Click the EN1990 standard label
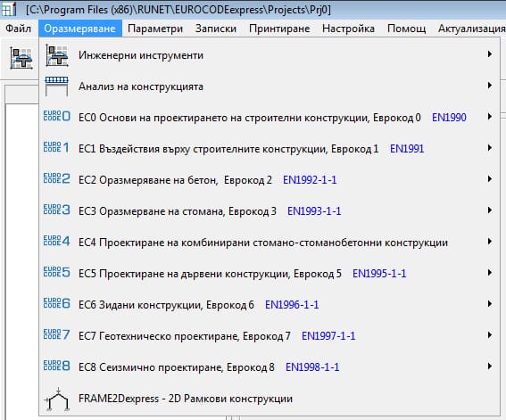This screenshot has width=506, height=420. click(449, 118)
